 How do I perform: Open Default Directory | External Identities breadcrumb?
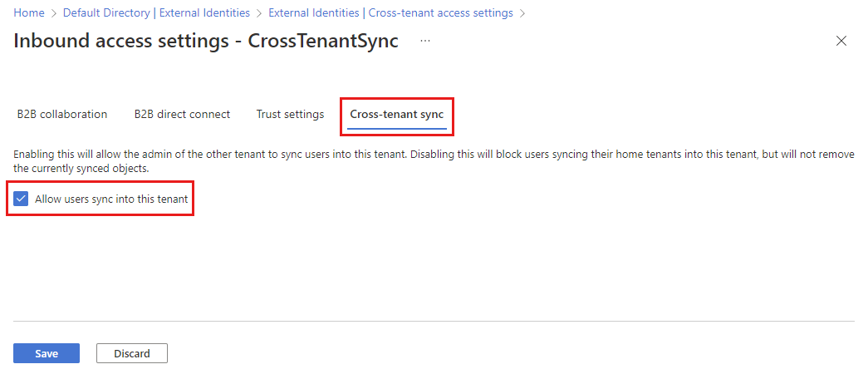click(x=156, y=13)
